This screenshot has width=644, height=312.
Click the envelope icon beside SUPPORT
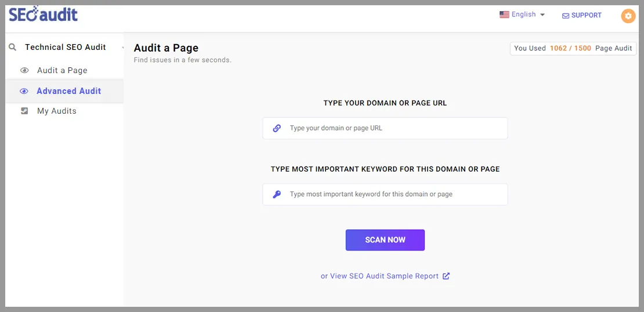(x=566, y=16)
